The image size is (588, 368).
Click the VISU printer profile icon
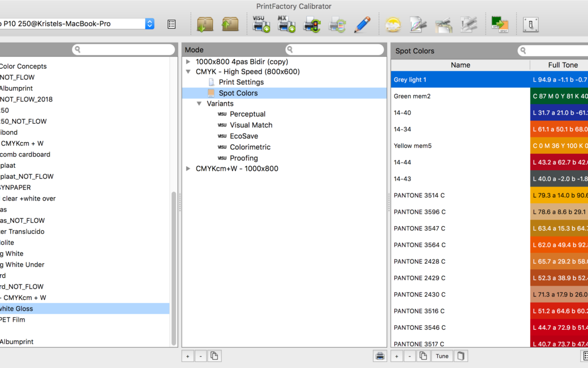coord(261,24)
